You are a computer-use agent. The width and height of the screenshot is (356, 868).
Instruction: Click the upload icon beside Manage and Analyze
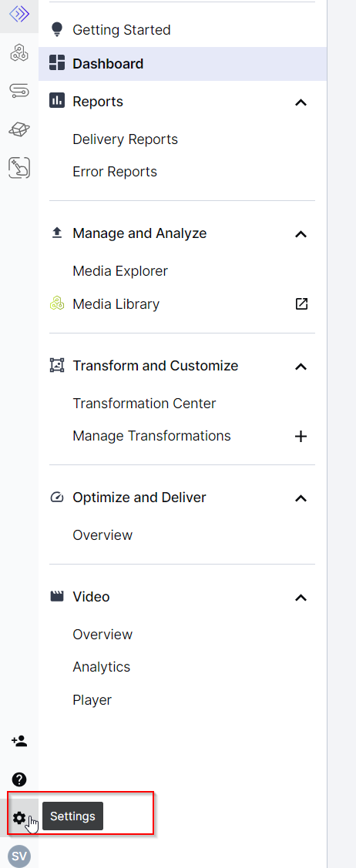tap(57, 233)
